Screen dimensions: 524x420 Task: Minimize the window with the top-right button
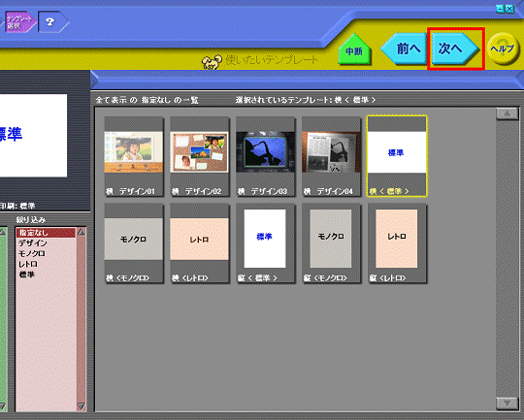click(500, 9)
